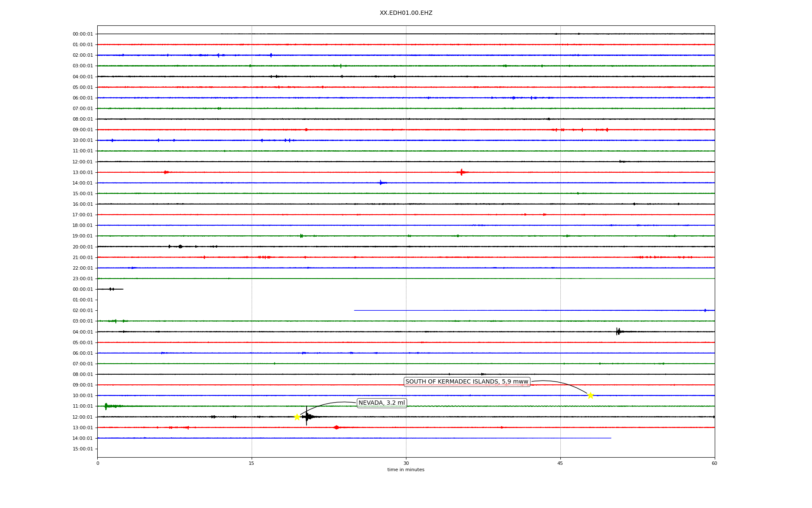812x508 pixels.
Task: Click the yellow star on the Kermadec event
Action: pos(590,395)
